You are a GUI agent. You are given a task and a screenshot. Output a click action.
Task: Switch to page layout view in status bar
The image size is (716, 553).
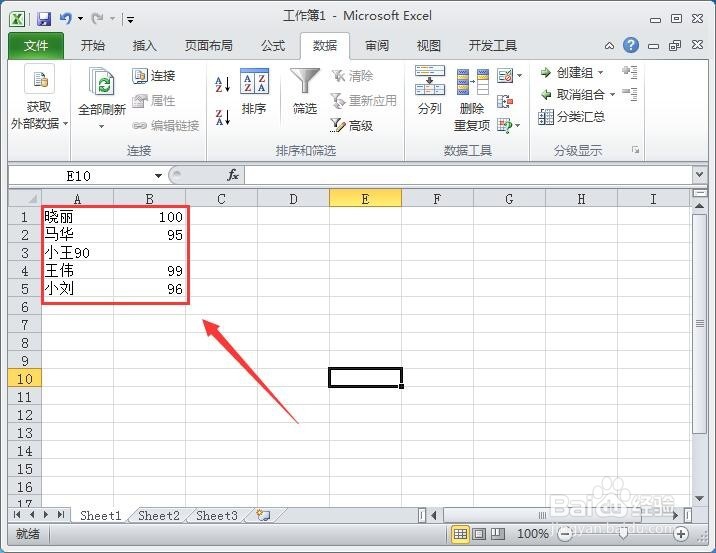click(479, 534)
